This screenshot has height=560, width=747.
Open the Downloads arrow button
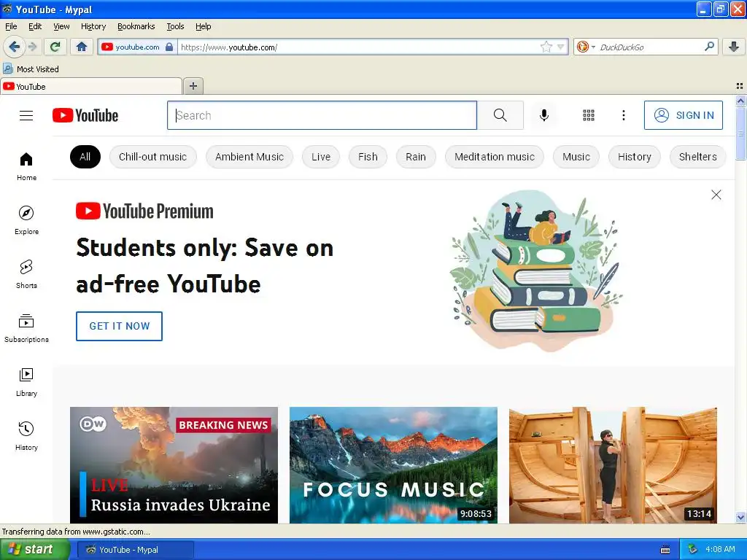[x=734, y=47]
